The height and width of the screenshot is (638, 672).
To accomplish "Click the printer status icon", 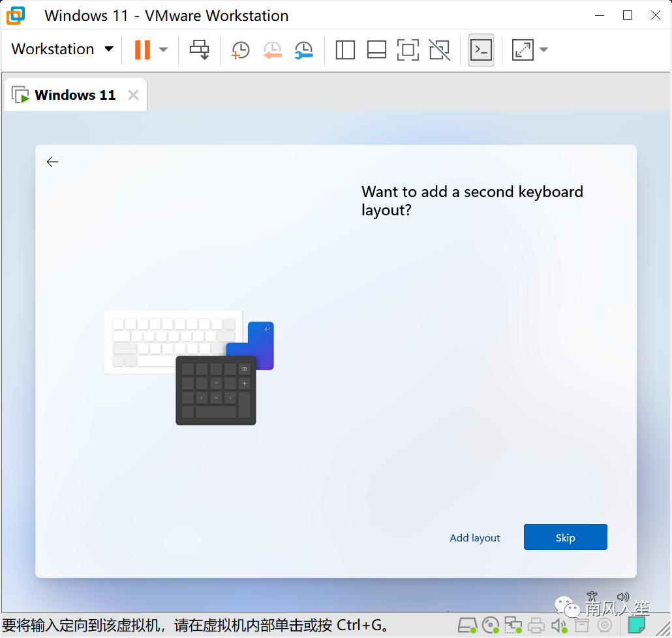I will point(536,626).
